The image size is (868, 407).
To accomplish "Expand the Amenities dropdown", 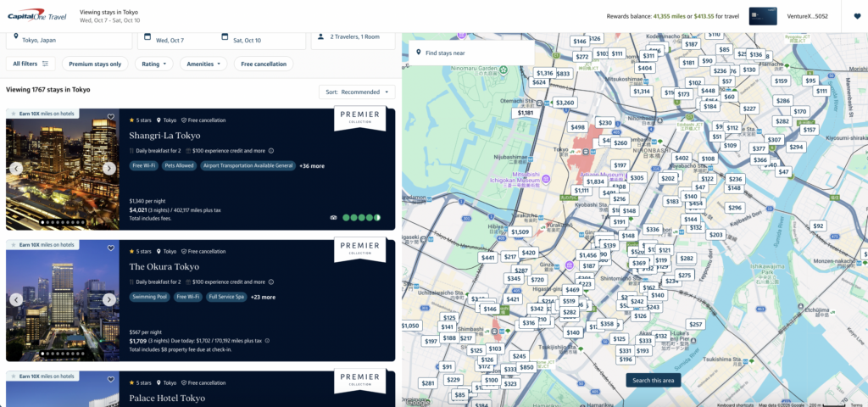I will pyautogui.click(x=207, y=64).
